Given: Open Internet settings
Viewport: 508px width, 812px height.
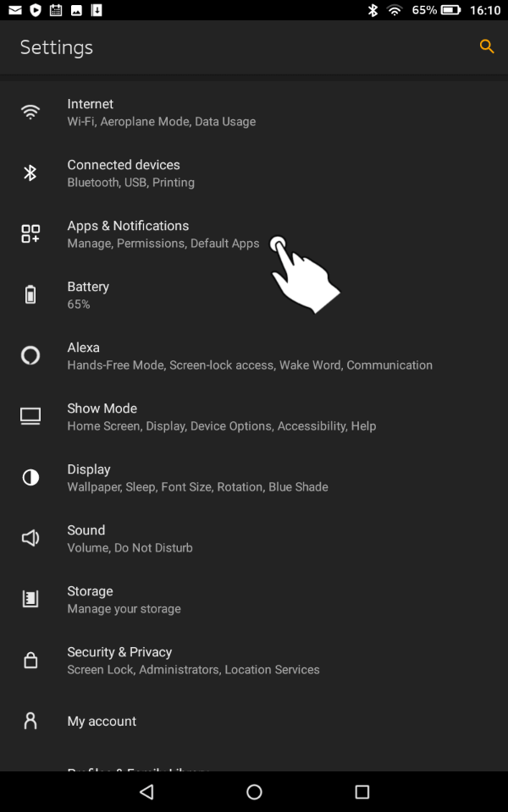Looking at the screenshot, I should [x=161, y=112].
